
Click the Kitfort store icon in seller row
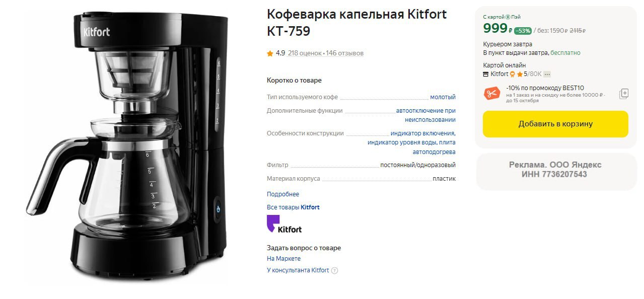tap(486, 74)
